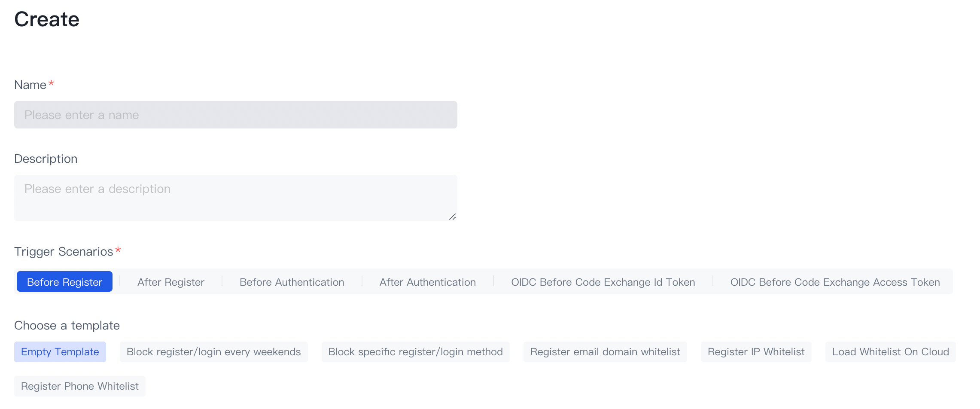The width and height of the screenshot is (980, 409).
Task: Select Load Whitelist On Cloud template
Action: [x=890, y=352]
